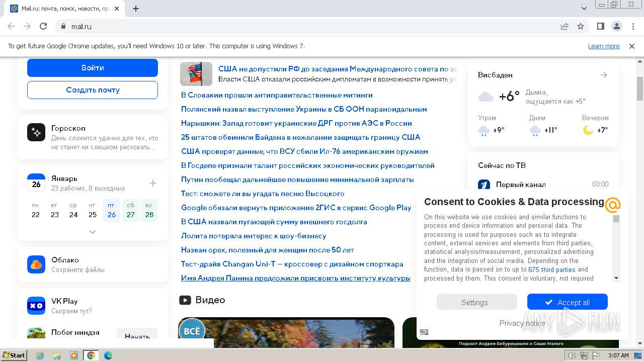Read news about Словакия митинги
Viewport: 644px width, 362px height.
point(277,95)
